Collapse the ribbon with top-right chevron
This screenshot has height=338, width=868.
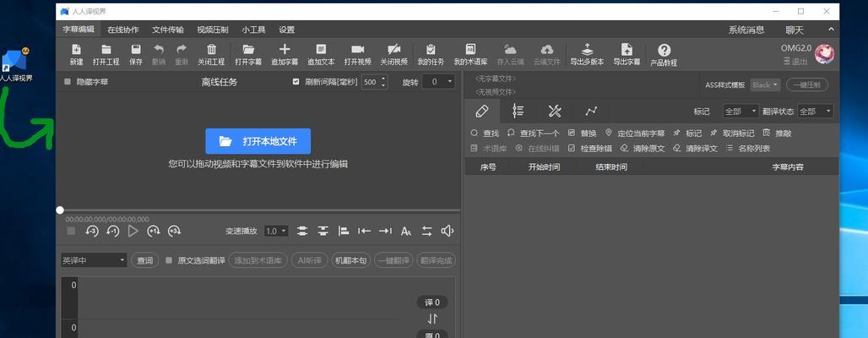[831, 30]
